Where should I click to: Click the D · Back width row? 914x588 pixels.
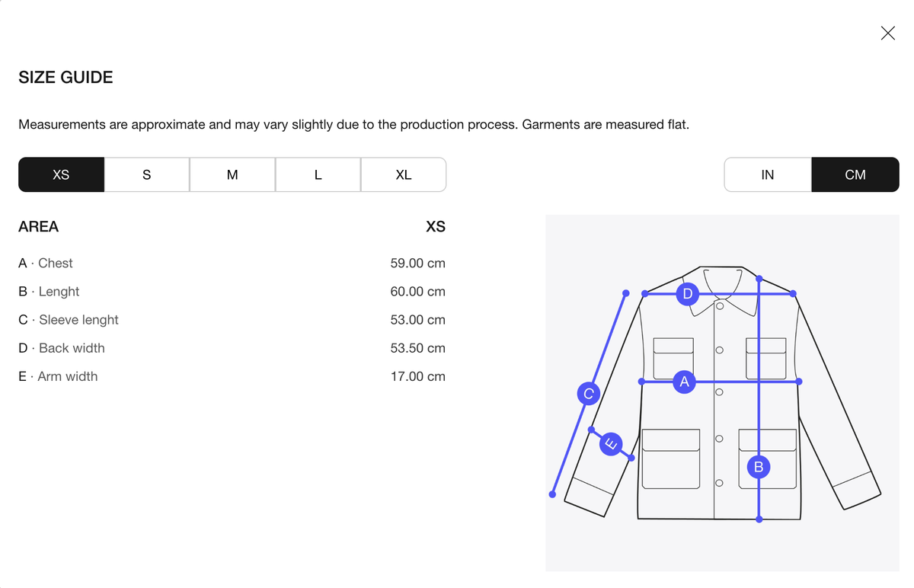(232, 348)
